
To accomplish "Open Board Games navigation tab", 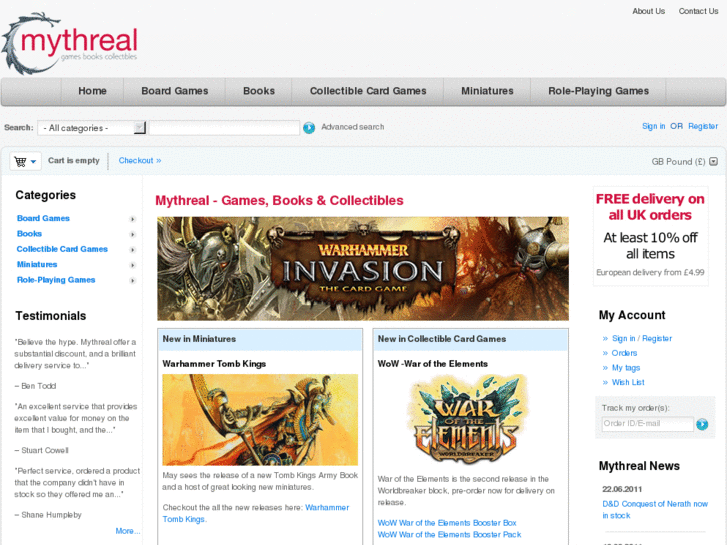I will coord(175,91).
